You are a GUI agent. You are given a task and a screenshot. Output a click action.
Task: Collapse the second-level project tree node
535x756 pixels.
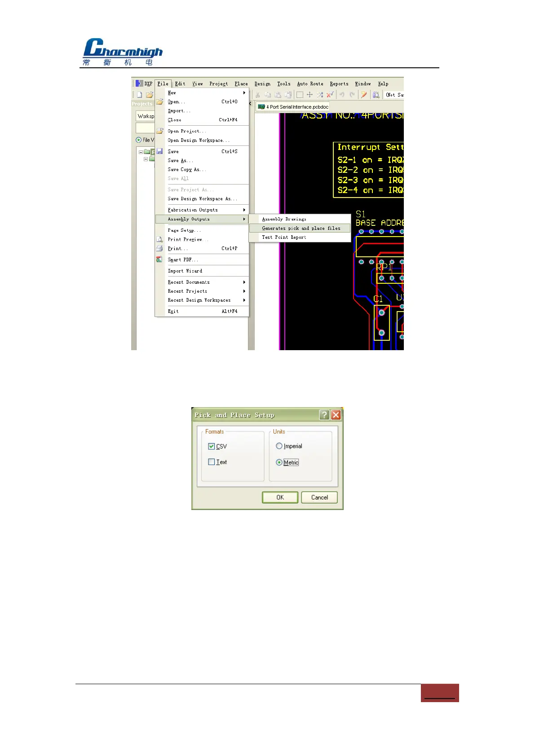click(146, 159)
